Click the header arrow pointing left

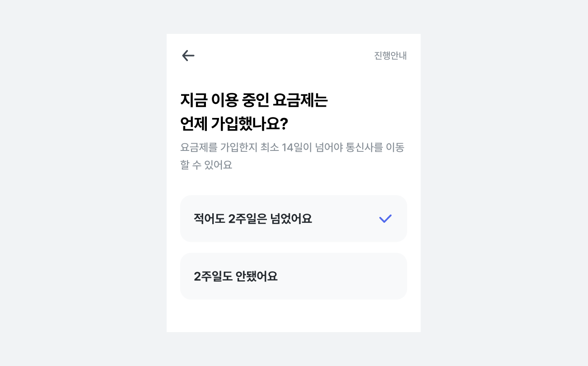[188, 56]
